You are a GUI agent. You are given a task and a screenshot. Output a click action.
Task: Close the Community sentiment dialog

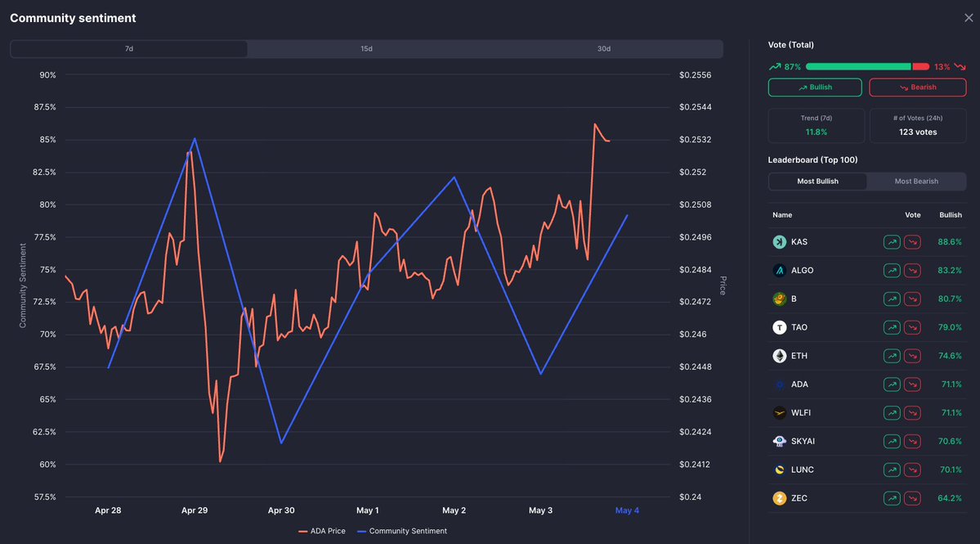tap(968, 18)
